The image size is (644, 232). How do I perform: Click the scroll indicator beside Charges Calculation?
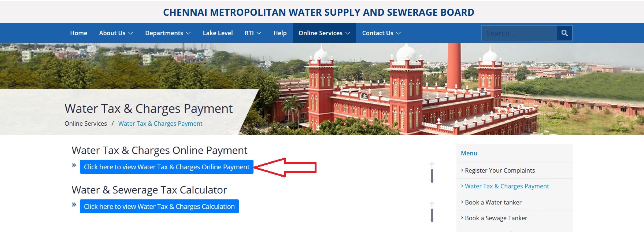click(432, 212)
